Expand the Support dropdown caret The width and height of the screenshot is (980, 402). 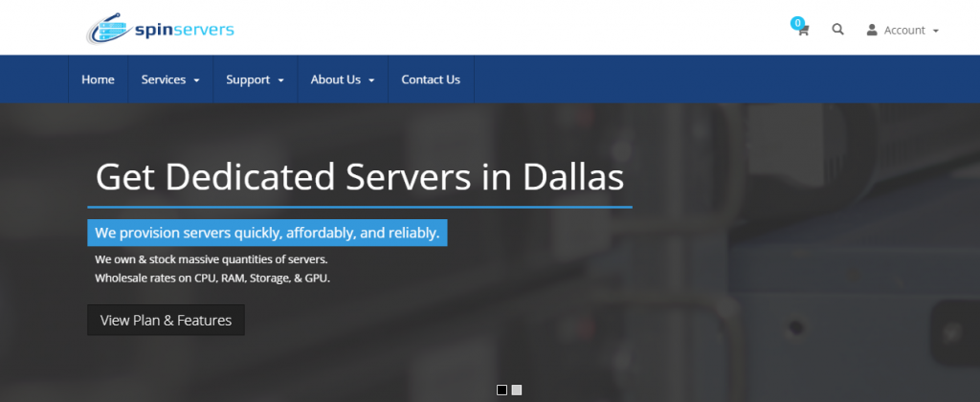pyautogui.click(x=281, y=80)
